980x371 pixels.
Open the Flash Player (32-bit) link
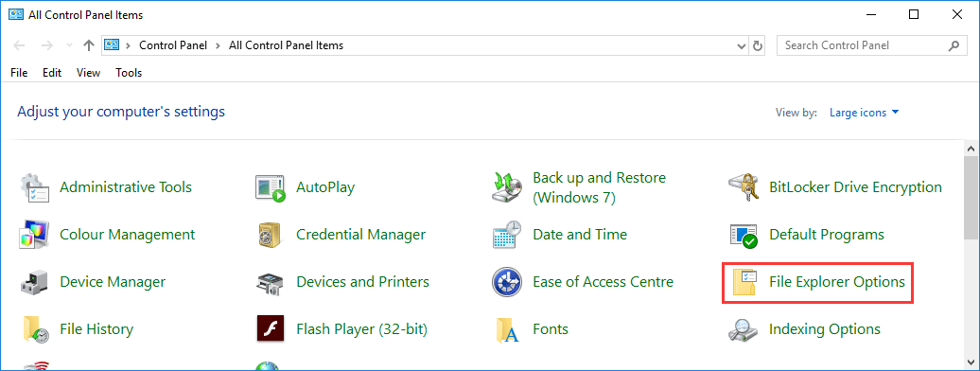(362, 329)
